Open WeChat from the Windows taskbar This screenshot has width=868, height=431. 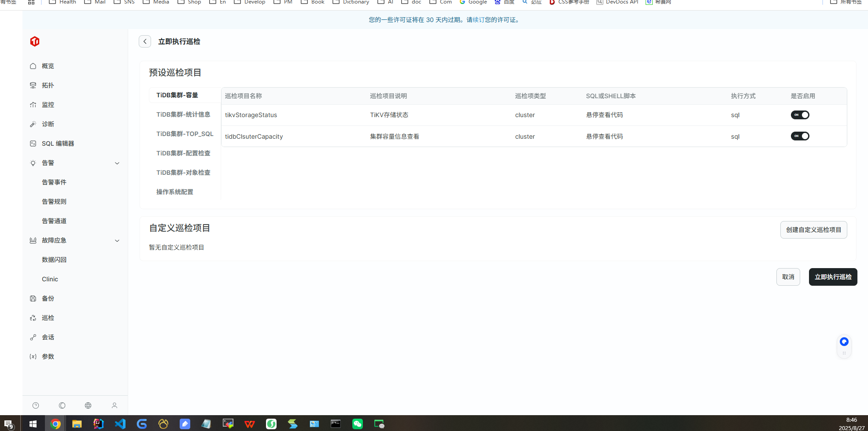tap(357, 424)
